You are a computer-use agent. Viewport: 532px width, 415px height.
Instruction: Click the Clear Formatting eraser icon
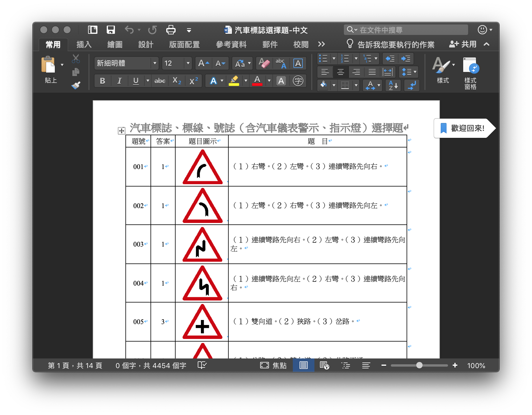coord(264,63)
